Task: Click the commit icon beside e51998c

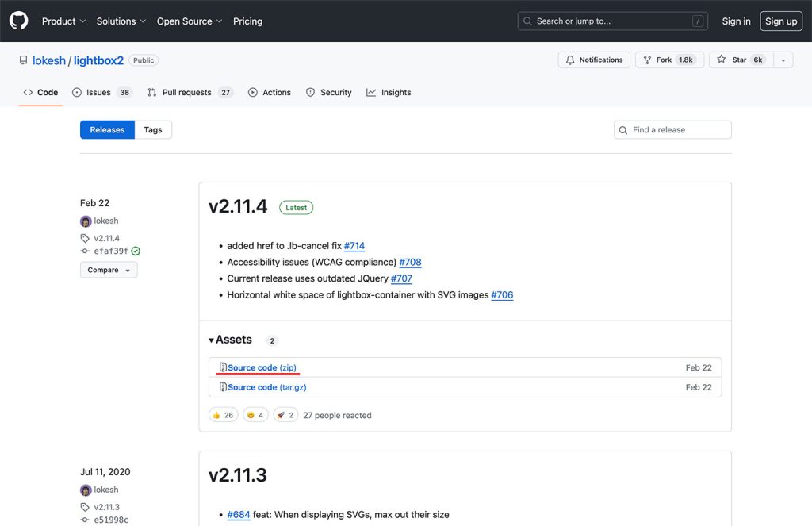Action: [84, 520]
